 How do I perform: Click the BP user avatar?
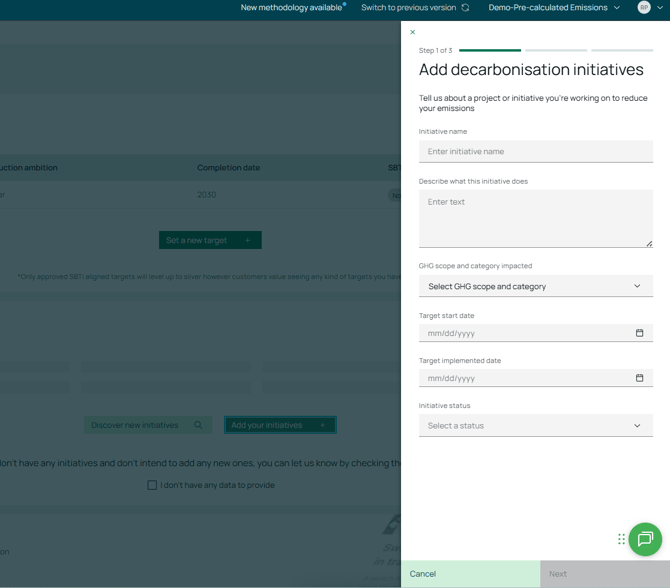pos(644,8)
